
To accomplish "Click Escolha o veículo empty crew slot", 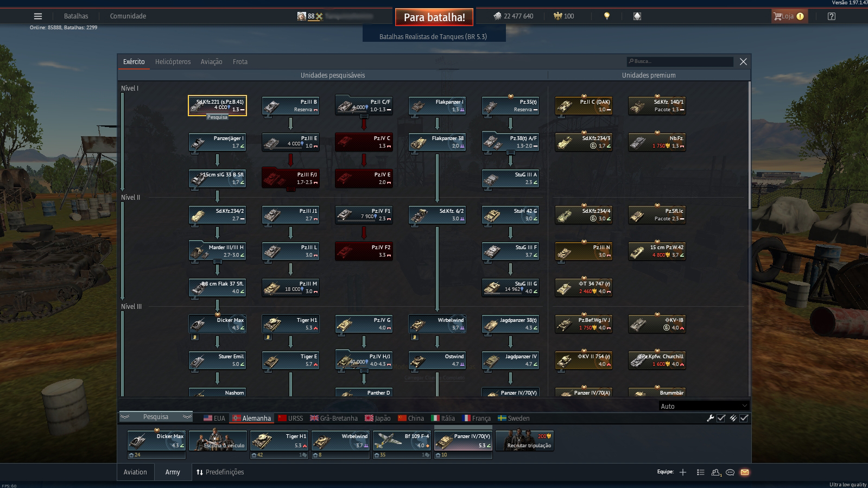I will (x=218, y=441).
